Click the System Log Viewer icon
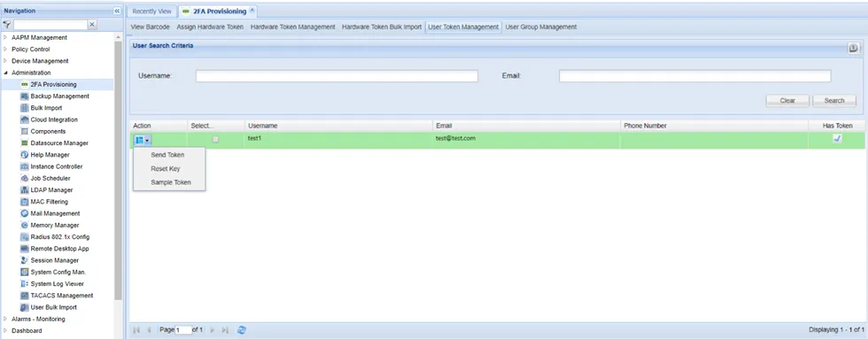This screenshot has width=868, height=339. [x=25, y=284]
